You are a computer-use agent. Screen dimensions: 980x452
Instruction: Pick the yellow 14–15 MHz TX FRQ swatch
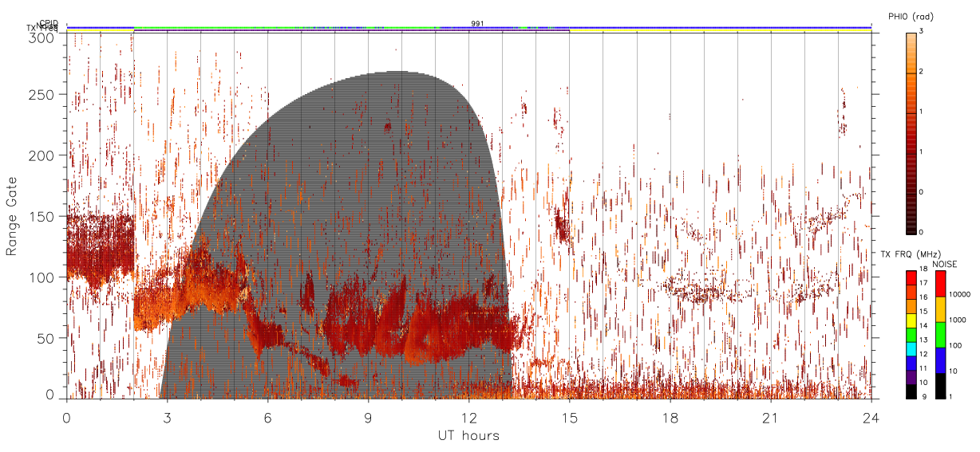(911, 320)
